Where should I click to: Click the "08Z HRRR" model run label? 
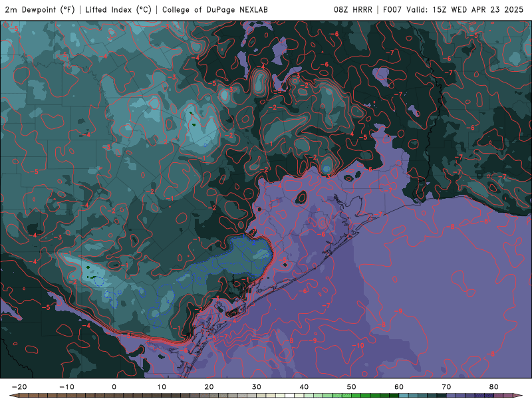tap(353, 9)
